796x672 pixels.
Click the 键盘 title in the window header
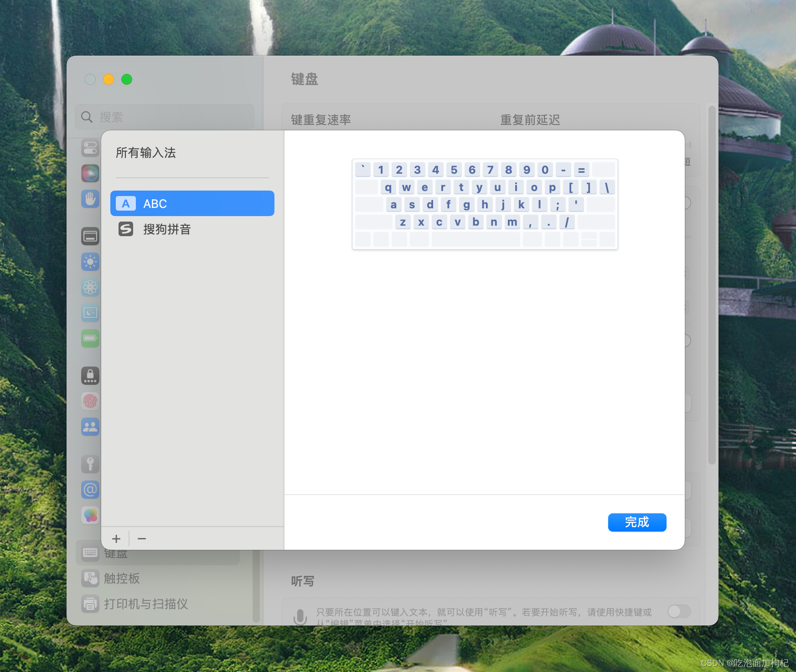pos(305,79)
